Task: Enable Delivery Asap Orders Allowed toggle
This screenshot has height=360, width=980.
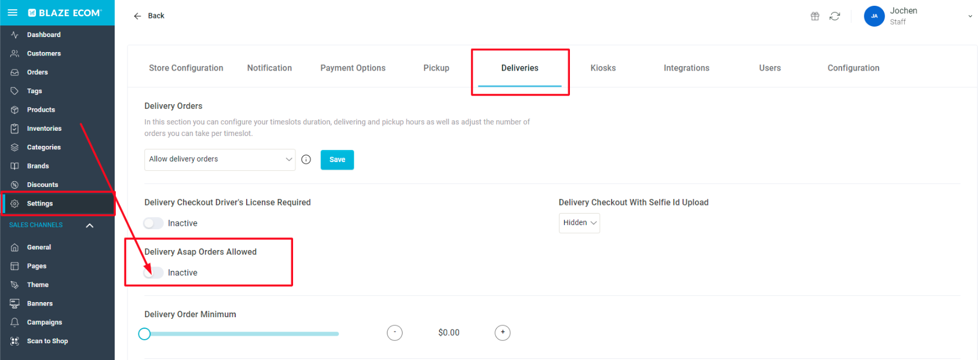Action: 153,273
